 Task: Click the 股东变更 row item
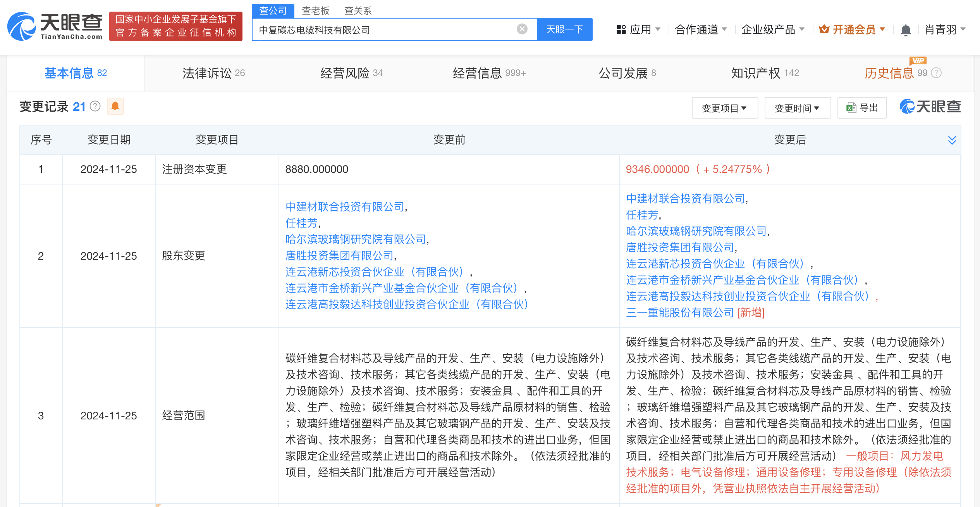(x=183, y=255)
